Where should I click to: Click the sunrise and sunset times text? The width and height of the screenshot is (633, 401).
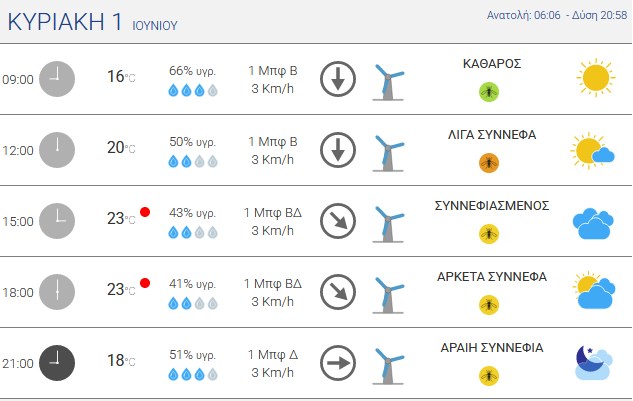point(557,15)
